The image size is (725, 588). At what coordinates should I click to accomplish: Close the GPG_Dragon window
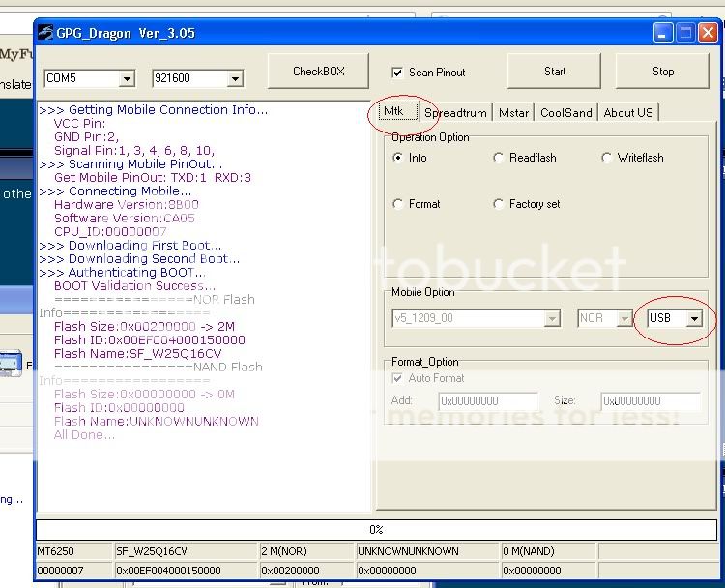click(709, 33)
